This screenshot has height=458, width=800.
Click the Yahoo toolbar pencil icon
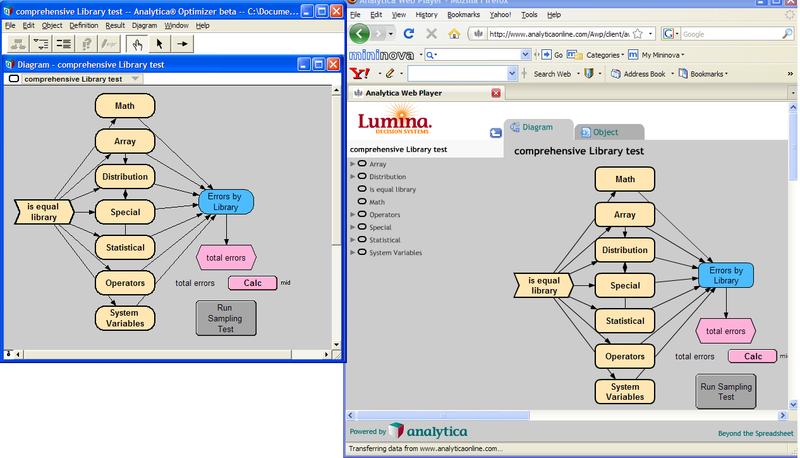pyautogui.click(x=390, y=73)
